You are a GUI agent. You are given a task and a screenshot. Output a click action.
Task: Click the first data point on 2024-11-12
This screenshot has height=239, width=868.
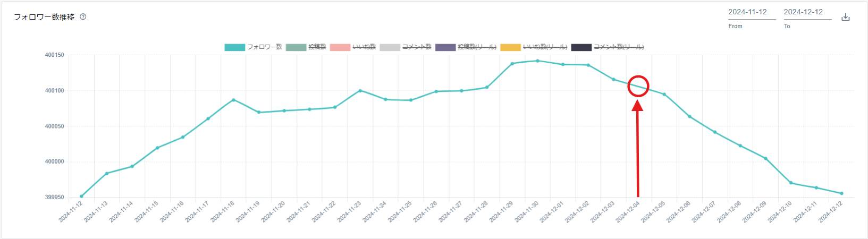(x=81, y=197)
